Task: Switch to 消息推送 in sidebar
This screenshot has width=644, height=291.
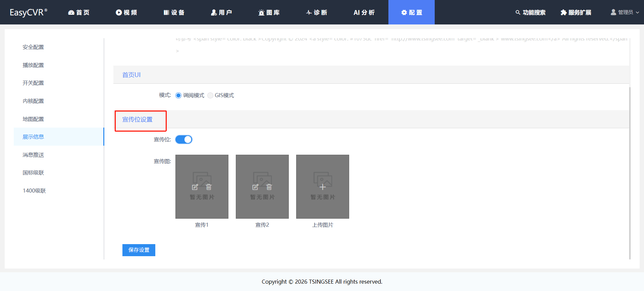Action: click(x=33, y=155)
